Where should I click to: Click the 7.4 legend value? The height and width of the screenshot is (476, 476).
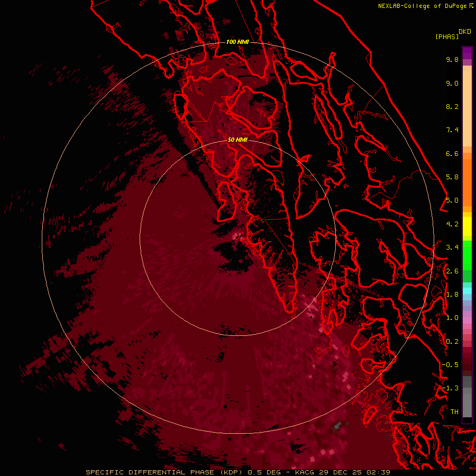(452, 130)
